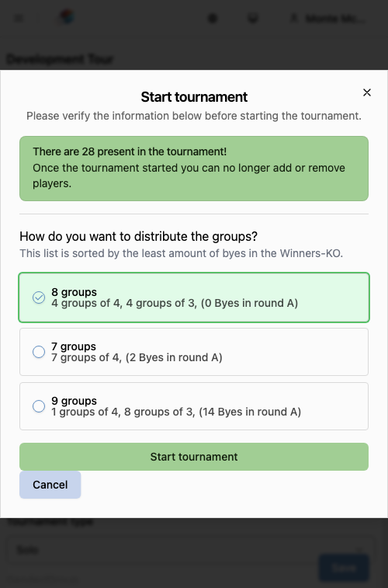
Task: Click the colorful app logo in the header
Action: coord(68,17)
